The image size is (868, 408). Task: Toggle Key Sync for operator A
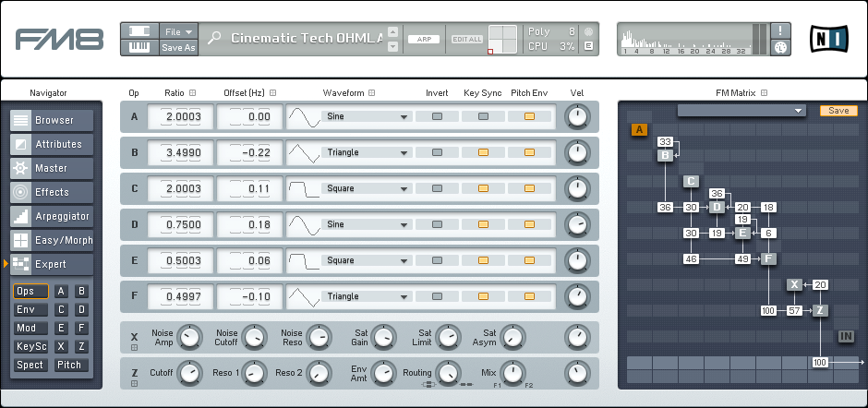(x=483, y=116)
